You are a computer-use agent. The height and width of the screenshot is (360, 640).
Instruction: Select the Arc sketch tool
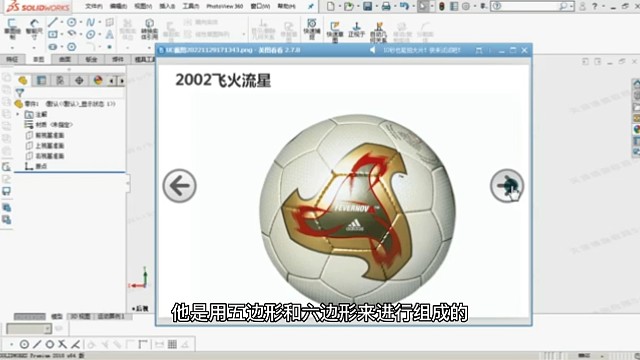pos(72,34)
